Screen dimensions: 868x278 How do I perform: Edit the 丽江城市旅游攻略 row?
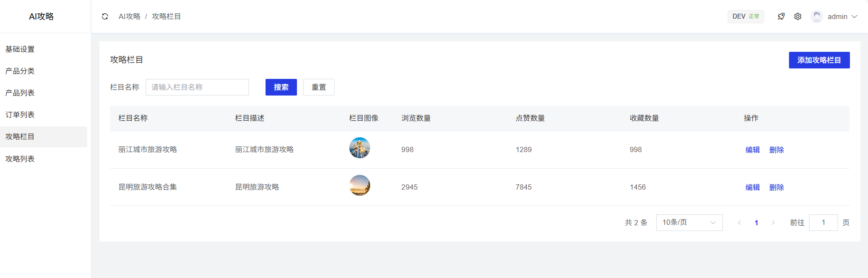752,150
